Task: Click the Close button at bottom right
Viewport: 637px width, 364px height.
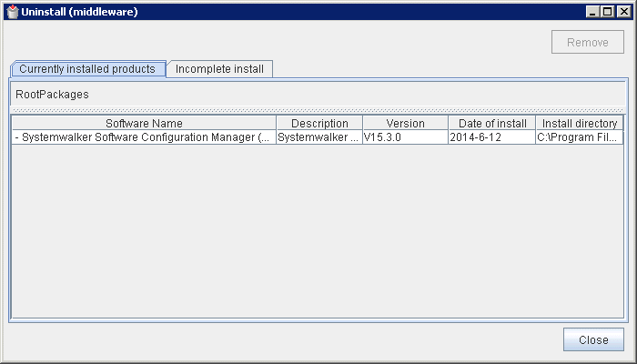Action: 593,339
